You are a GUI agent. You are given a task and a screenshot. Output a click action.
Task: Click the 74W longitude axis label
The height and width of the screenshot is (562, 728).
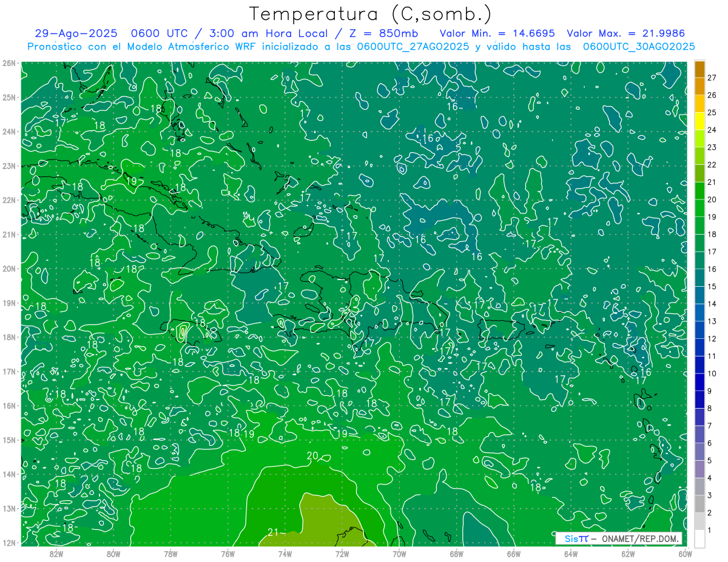(285, 553)
